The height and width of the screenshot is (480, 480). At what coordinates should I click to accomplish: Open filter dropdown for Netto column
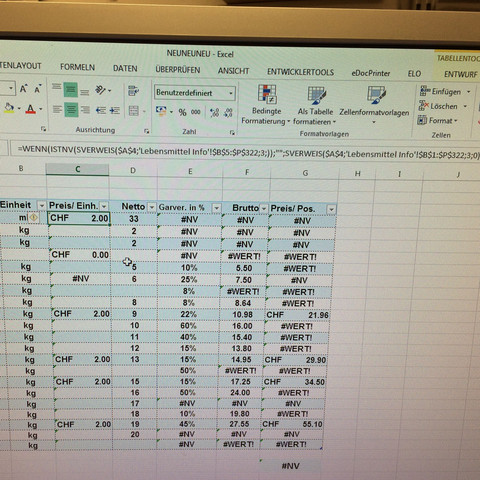(152, 207)
